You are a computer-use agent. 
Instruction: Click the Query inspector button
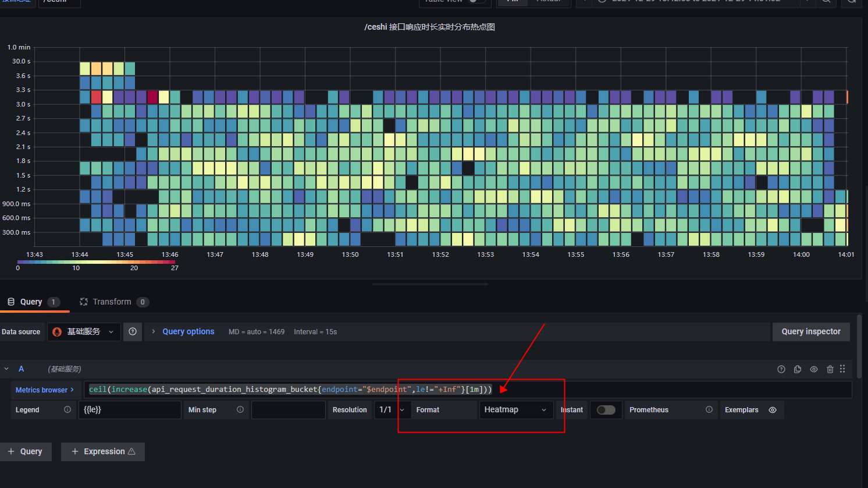click(x=810, y=331)
